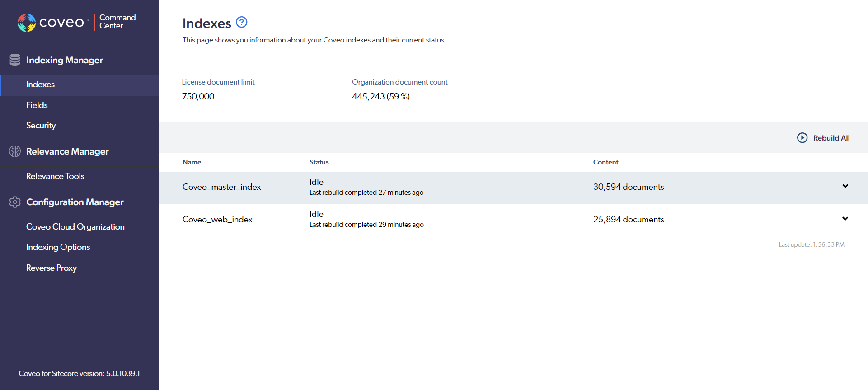Screen dimensions: 868x390
Task: Open the Fields sidebar item
Action: tap(37, 105)
